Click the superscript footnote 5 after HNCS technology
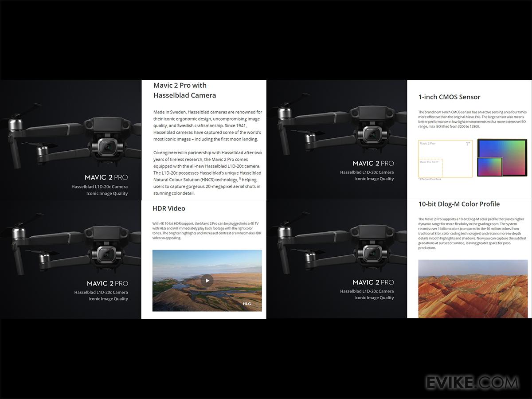 (240, 179)
